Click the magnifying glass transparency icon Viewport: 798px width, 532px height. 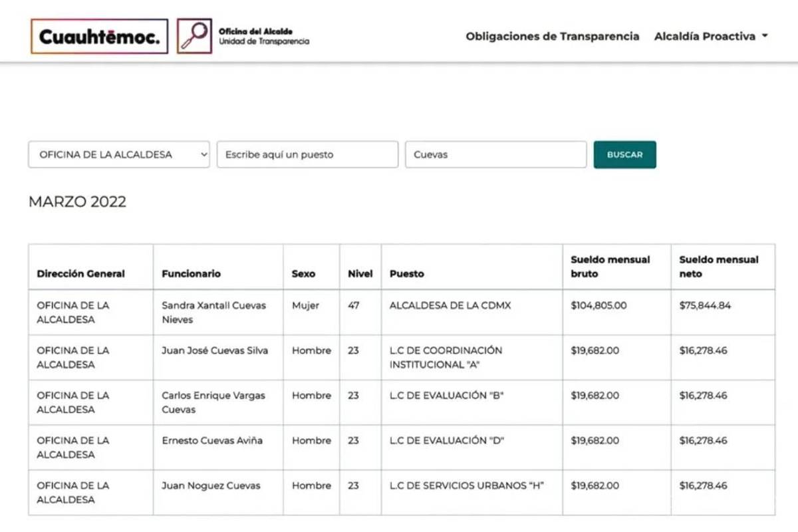tap(194, 37)
